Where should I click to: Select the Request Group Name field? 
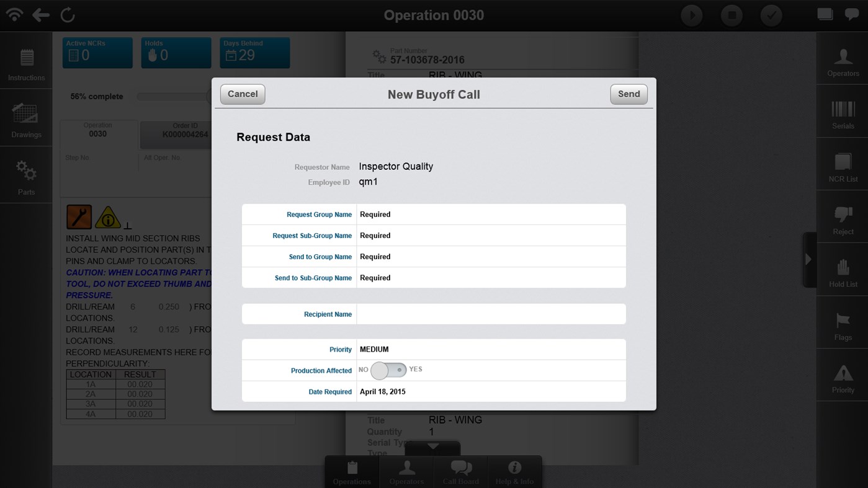click(490, 215)
